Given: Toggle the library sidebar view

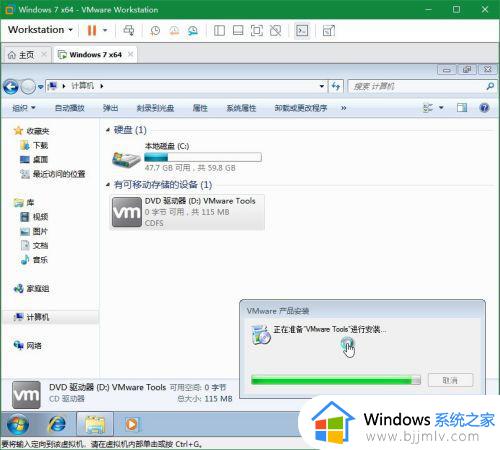Looking at the screenshot, I should [x=219, y=31].
